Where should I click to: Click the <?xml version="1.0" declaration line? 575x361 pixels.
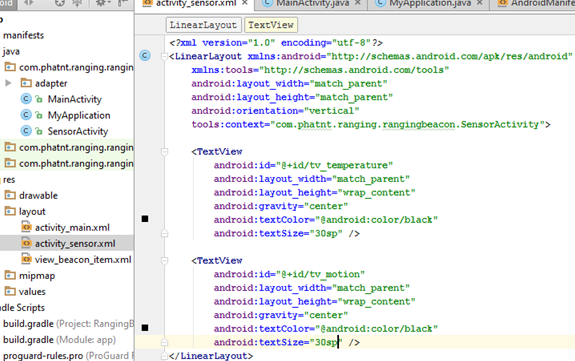coord(276,43)
